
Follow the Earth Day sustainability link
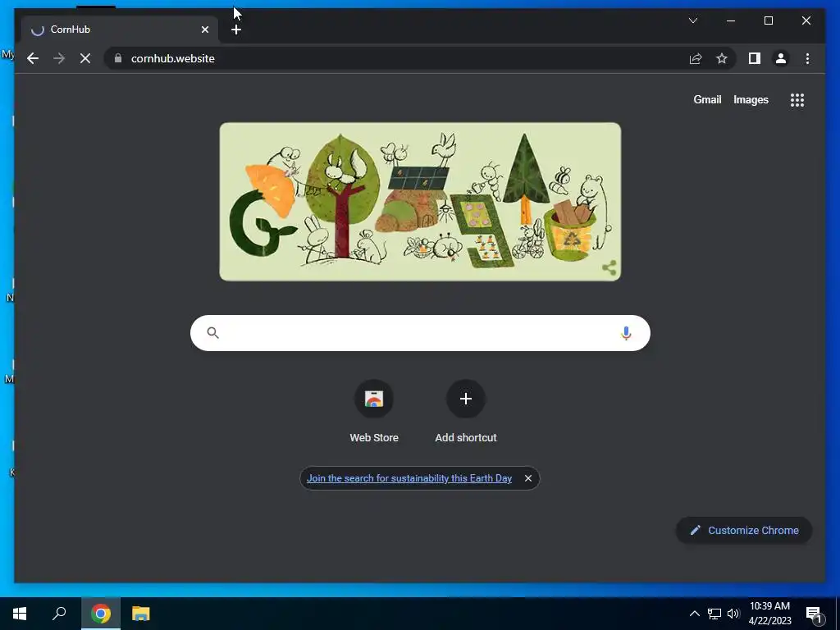coord(409,478)
